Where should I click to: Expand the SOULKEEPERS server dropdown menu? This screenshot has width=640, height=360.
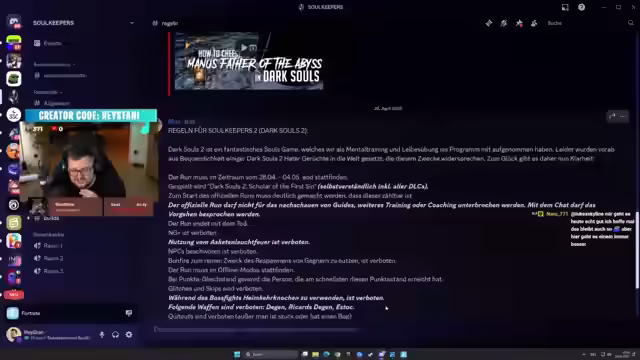click(x=131, y=23)
